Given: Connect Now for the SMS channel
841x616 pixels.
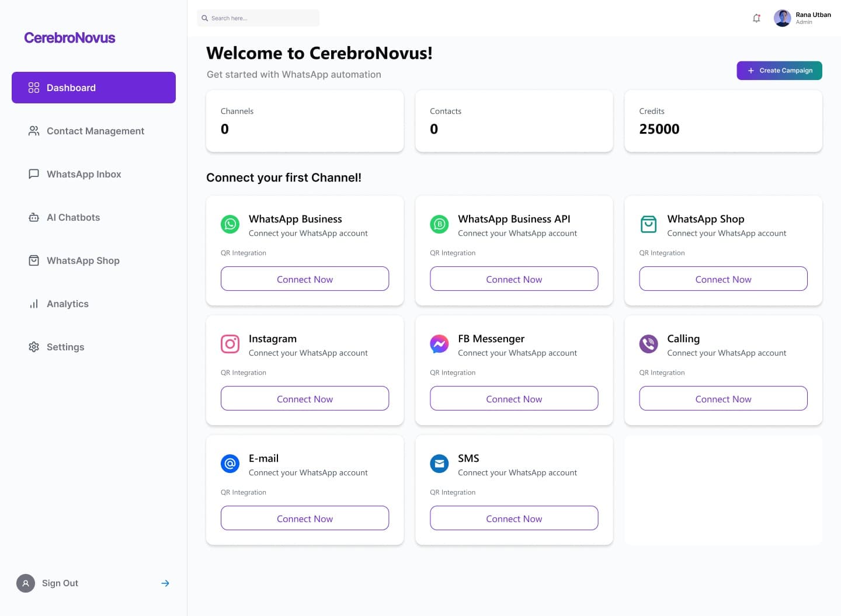Looking at the screenshot, I should (514, 518).
